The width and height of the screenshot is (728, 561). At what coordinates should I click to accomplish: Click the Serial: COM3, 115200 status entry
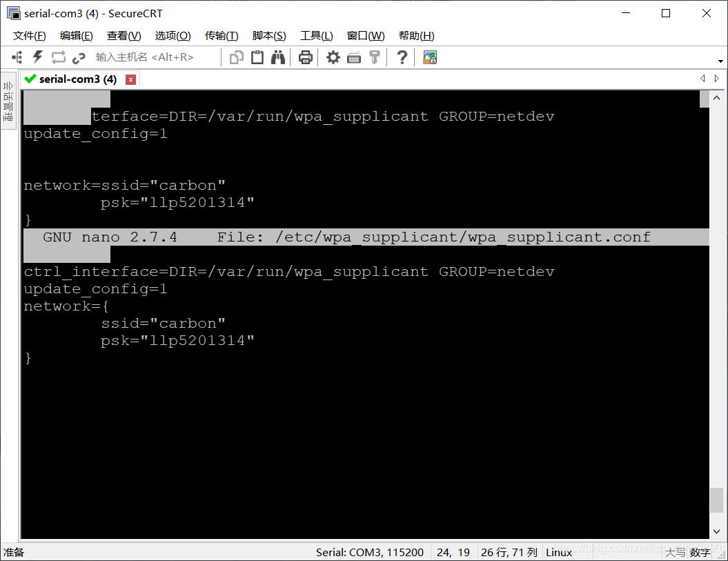coord(370,552)
